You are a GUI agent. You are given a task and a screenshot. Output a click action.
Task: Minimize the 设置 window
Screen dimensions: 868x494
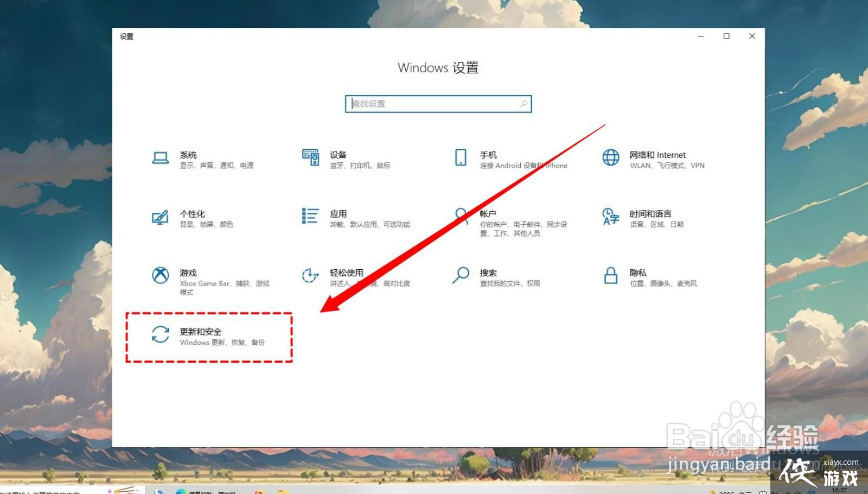701,36
